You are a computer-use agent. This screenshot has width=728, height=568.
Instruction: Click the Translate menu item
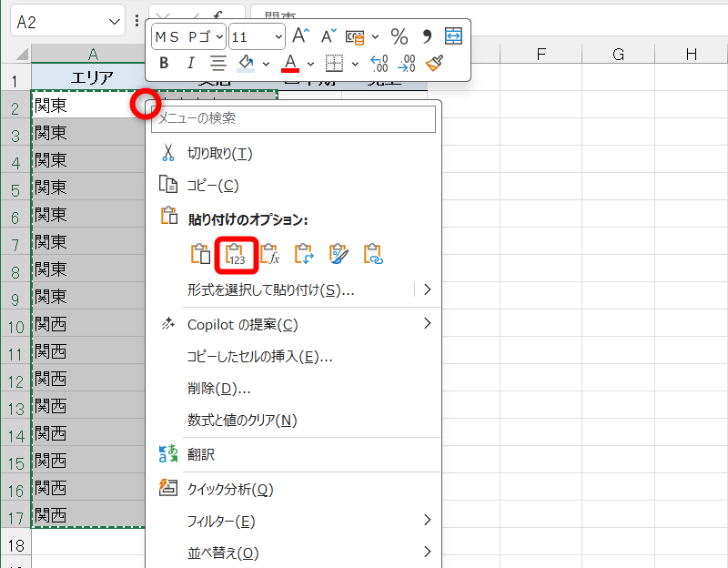pos(293,454)
